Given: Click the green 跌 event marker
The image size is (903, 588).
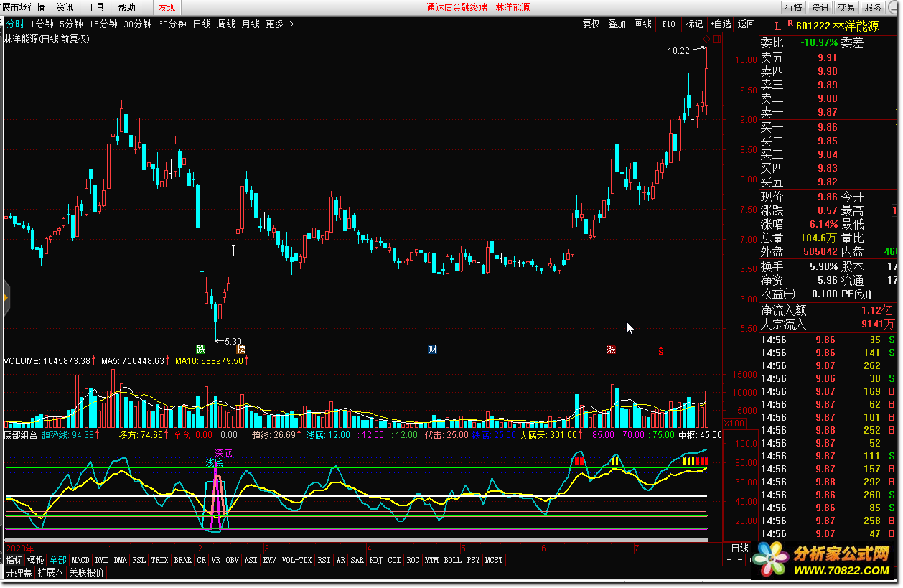Looking at the screenshot, I should pos(201,350).
